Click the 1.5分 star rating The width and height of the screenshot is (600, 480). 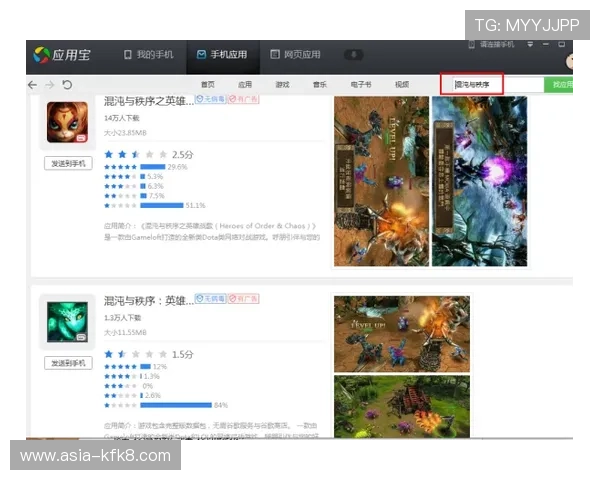pos(149,354)
